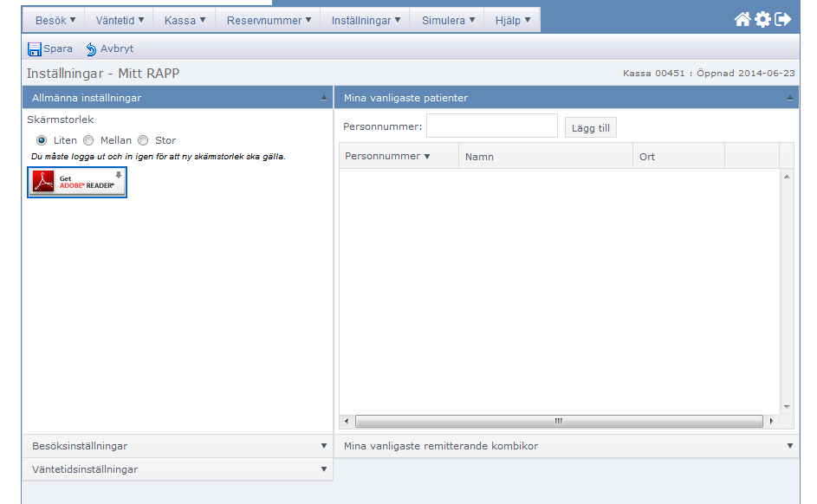Focus the Personnummer input field
Screen dimensions: 817x504
coord(492,126)
